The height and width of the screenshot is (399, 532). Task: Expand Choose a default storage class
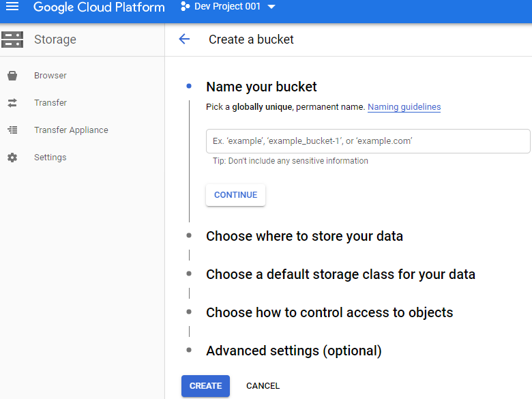coord(340,274)
